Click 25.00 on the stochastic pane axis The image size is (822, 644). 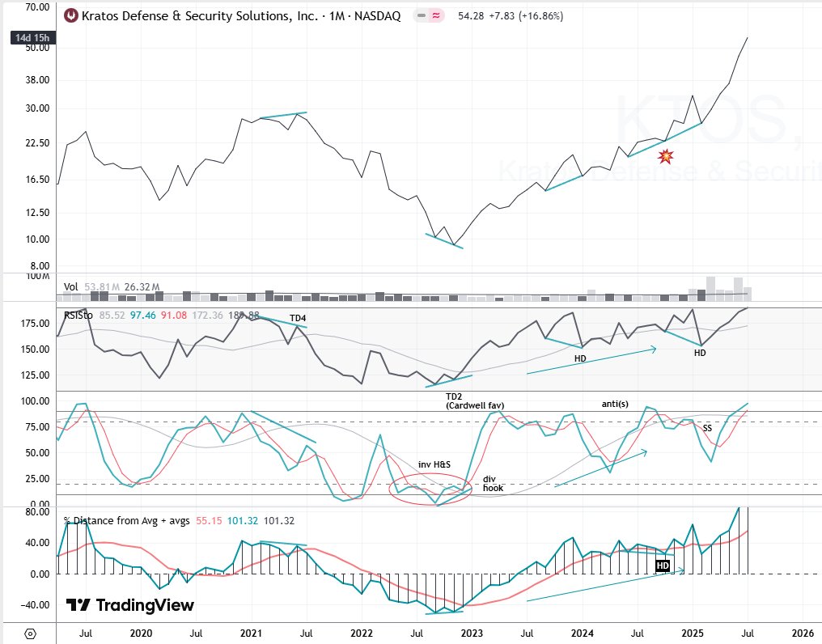[38, 478]
